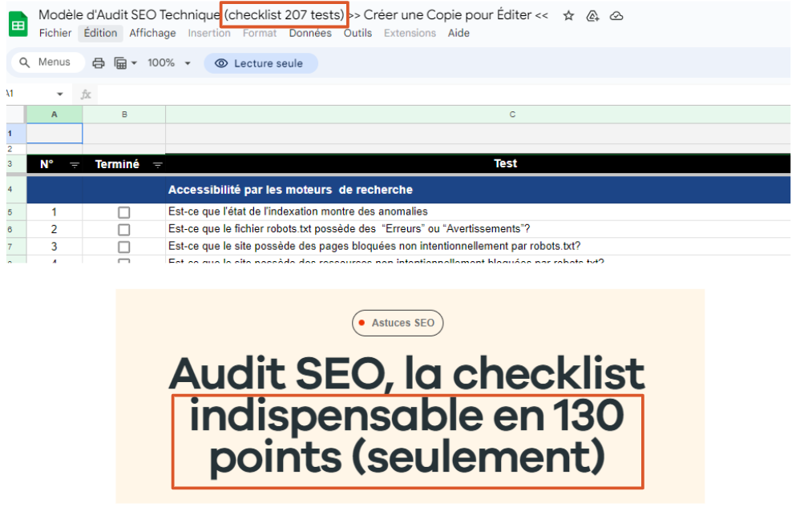Open the Données menu
Image resolution: width=812 pixels, height=511 pixels.
(x=310, y=33)
